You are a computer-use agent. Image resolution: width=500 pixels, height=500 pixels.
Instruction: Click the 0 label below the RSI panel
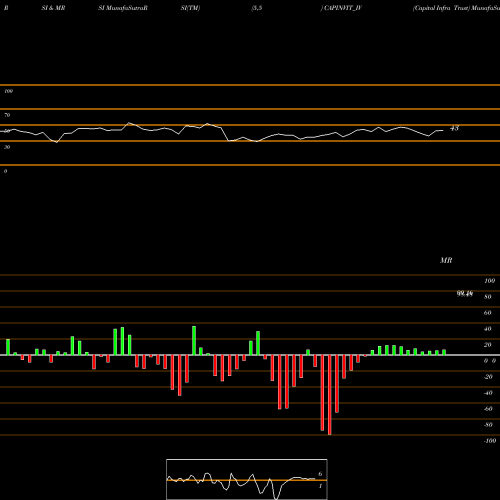[x=5, y=171]
